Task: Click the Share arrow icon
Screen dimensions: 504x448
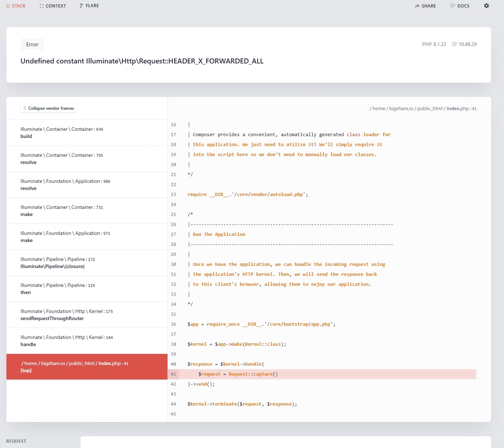Action: (417, 6)
